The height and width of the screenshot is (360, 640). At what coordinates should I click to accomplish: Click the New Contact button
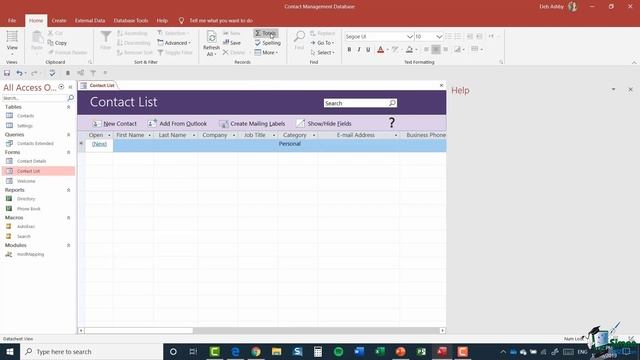coord(114,124)
